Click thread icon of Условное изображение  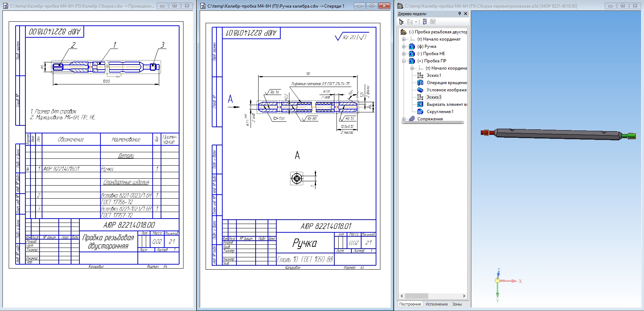coord(420,90)
